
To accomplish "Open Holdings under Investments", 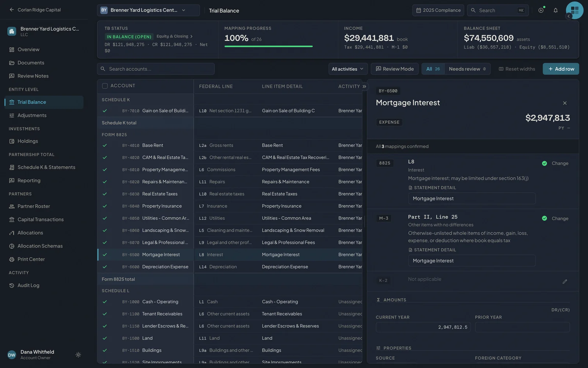I will (x=44, y=141).
